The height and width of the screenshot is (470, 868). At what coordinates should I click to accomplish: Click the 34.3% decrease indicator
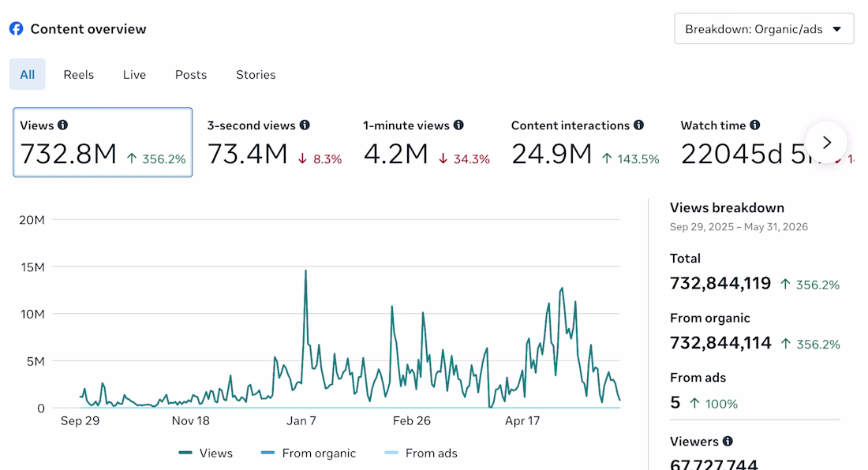click(464, 159)
